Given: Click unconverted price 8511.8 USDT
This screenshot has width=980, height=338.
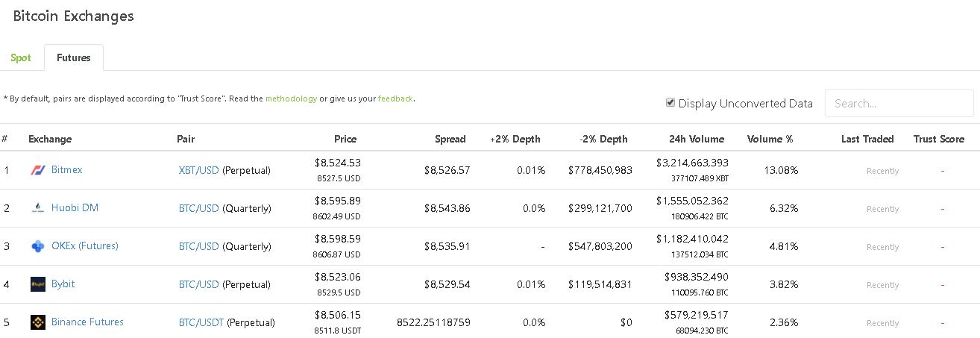Looking at the screenshot, I should coord(337,331).
